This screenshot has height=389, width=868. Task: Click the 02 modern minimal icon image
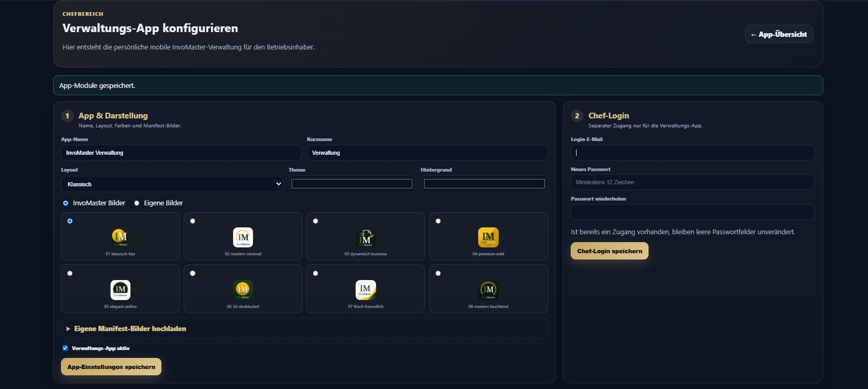[x=243, y=237]
